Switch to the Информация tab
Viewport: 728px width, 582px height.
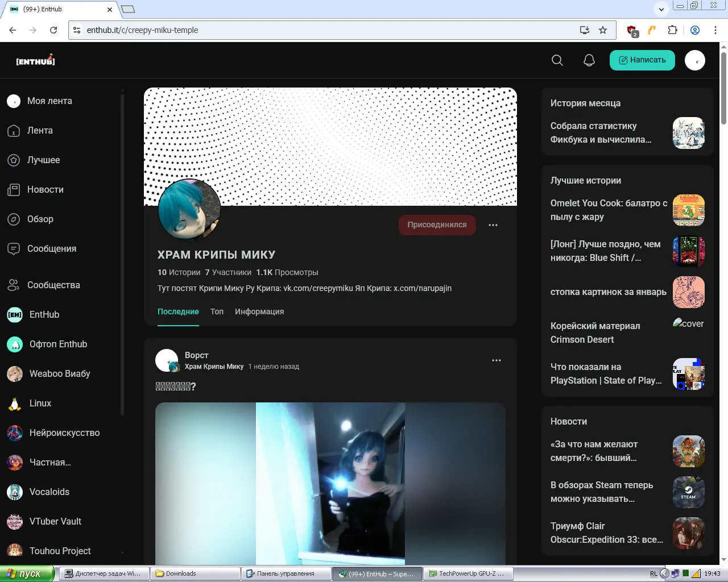point(259,311)
